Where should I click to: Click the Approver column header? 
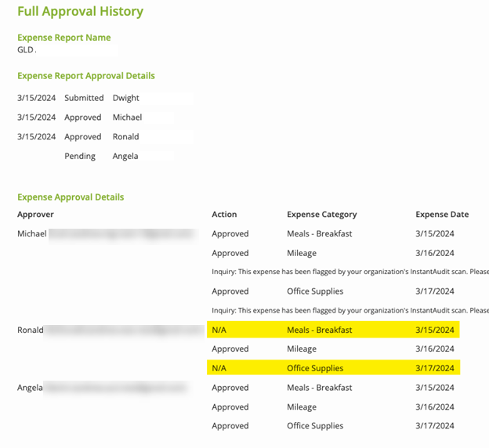click(x=35, y=214)
